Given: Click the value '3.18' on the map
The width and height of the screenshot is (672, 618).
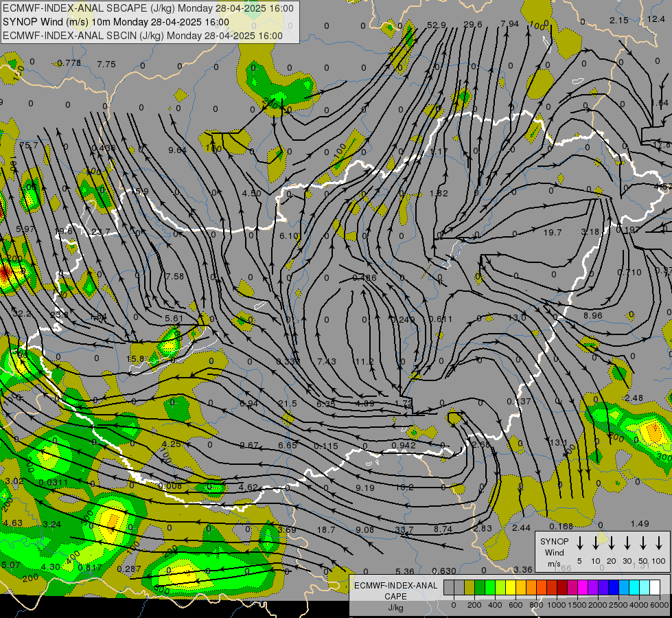Looking at the screenshot, I should (590, 231).
